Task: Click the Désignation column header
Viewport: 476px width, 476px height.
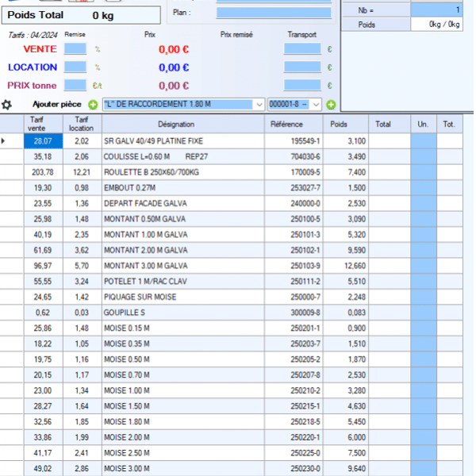Action: coord(183,124)
